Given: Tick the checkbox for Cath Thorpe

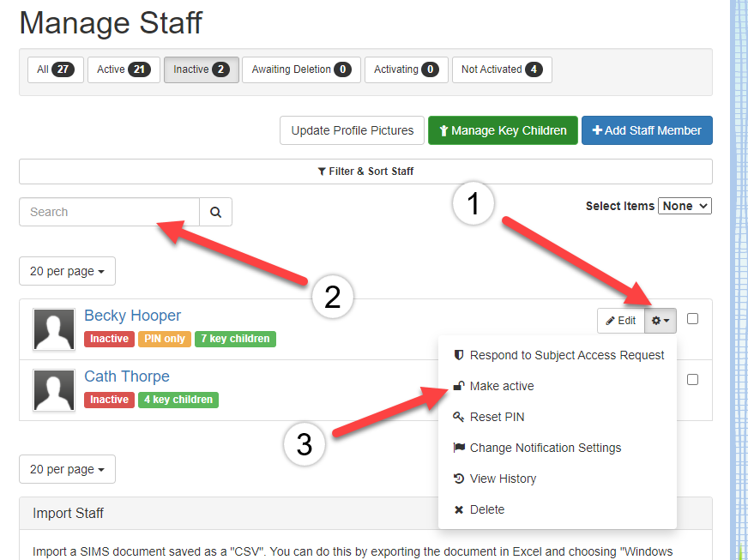Looking at the screenshot, I should 693,379.
